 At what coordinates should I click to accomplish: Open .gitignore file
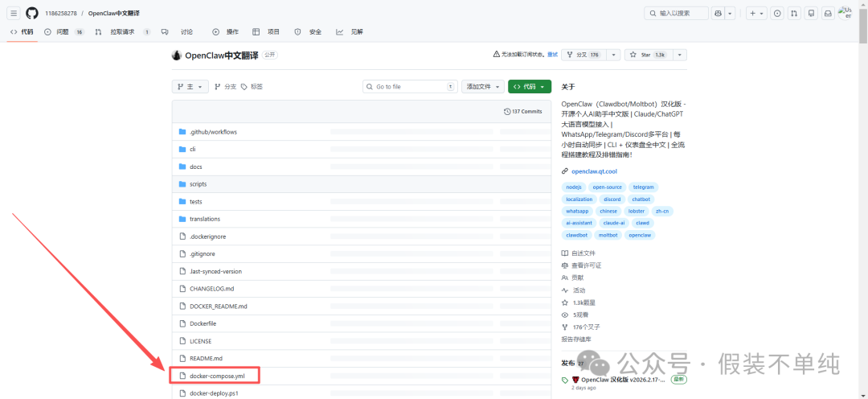[x=202, y=254]
